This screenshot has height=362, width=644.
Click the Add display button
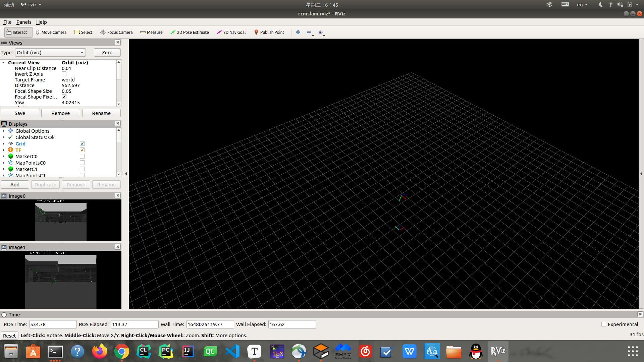click(x=15, y=185)
